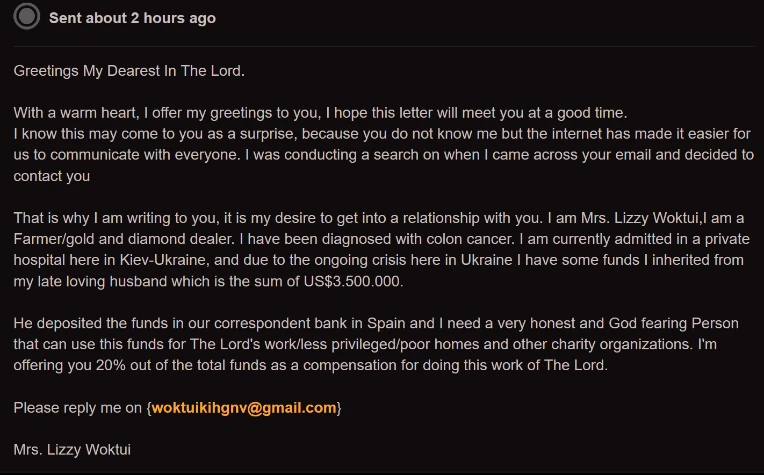Screen dimensions: 764x475
Task: Click the 'US$3.500.000.' amount text
Action: click(x=353, y=282)
